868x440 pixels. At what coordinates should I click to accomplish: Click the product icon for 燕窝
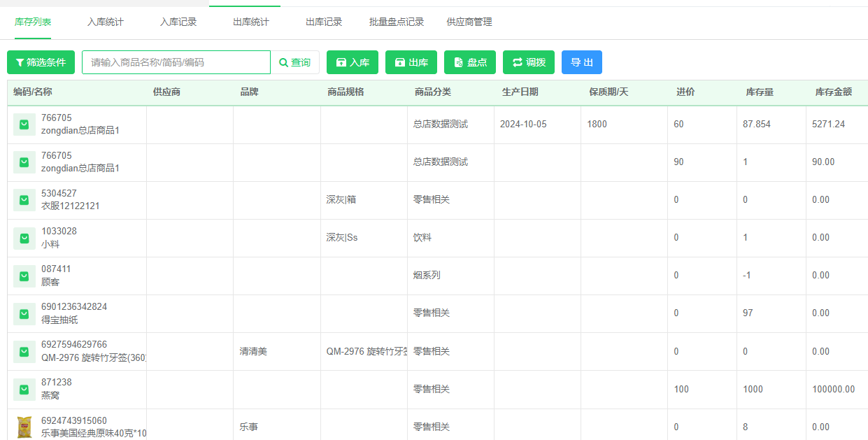tap(24, 389)
